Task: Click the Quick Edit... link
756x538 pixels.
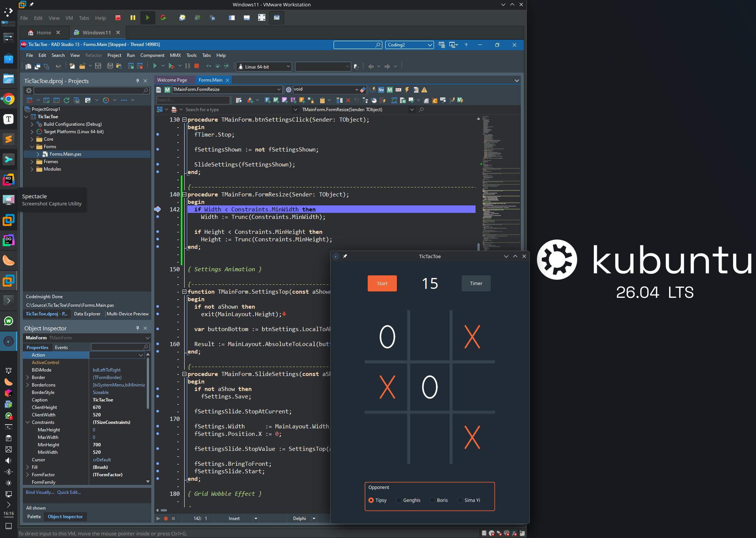Action: [x=69, y=492]
